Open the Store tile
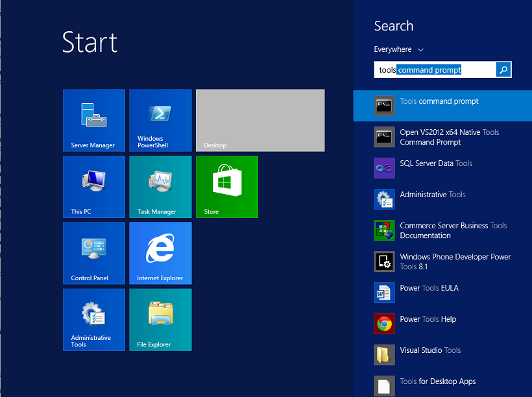The width and height of the screenshot is (532, 397). [x=227, y=187]
